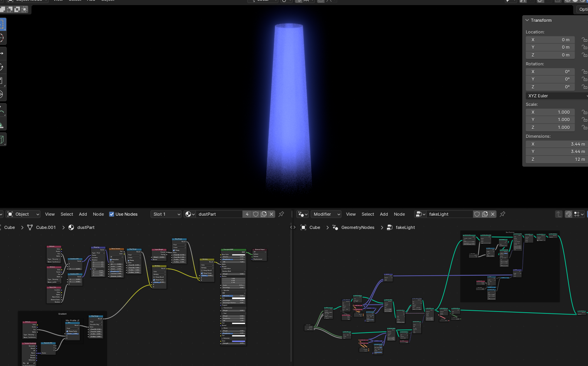The height and width of the screenshot is (366, 588).
Task: Open the Slot 1 material slot dropdown
Action: 166,214
